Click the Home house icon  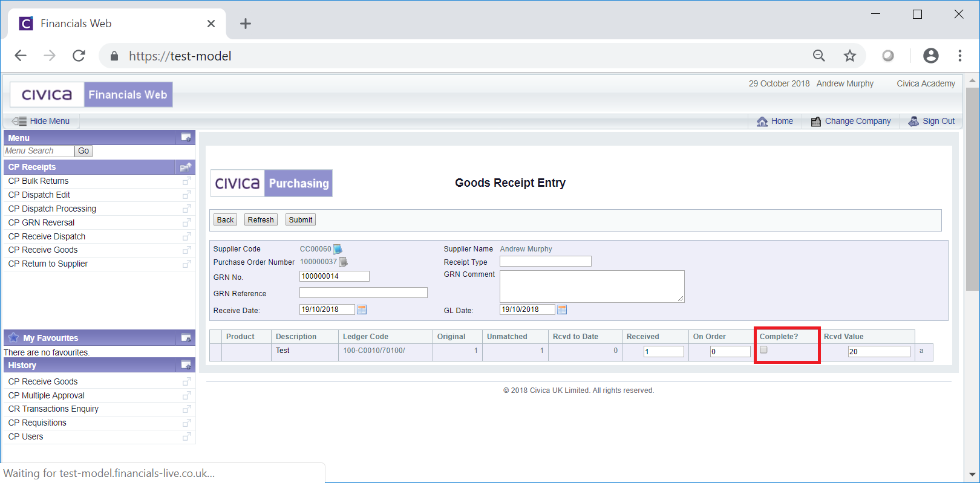pyautogui.click(x=762, y=122)
